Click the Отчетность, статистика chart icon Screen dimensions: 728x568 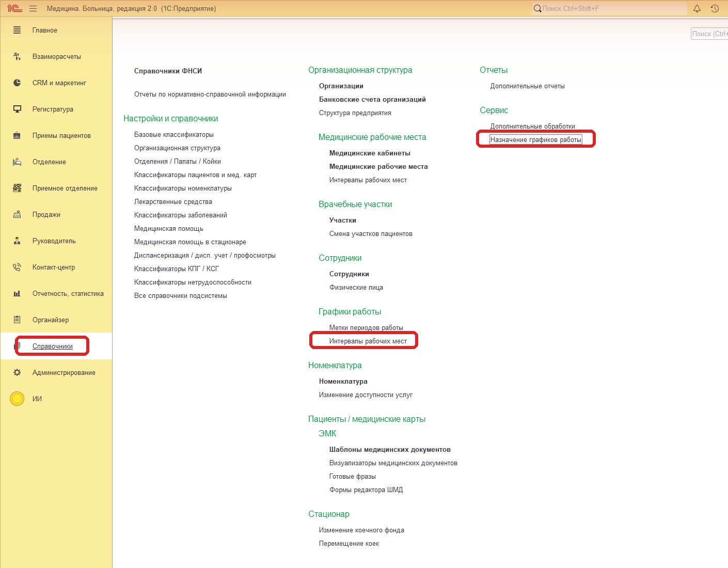tap(17, 293)
